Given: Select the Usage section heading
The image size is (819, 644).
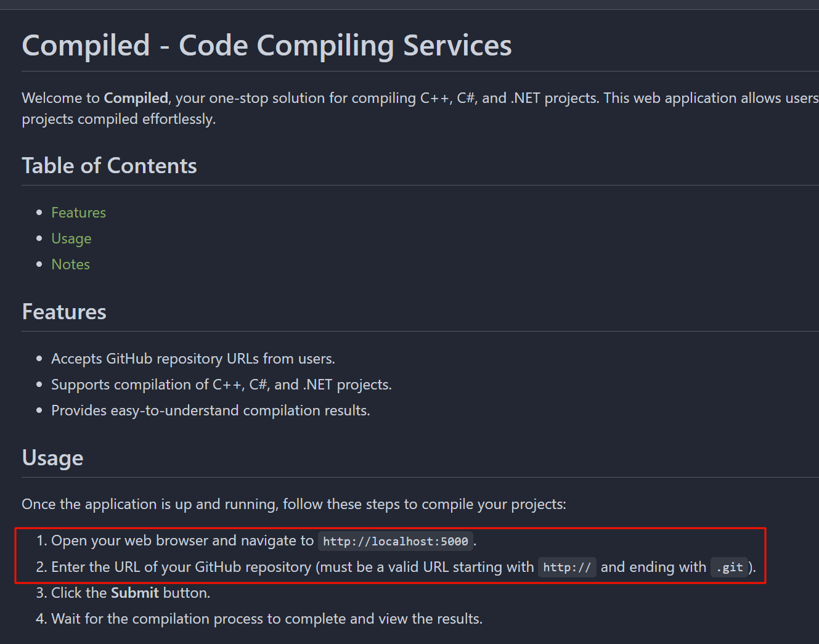Looking at the screenshot, I should point(52,458).
